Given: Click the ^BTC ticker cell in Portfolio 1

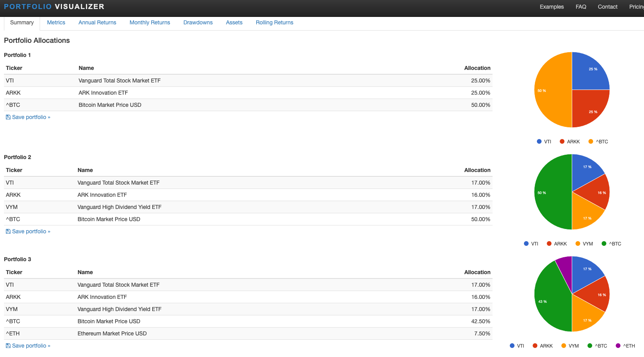Looking at the screenshot, I should click(x=13, y=105).
